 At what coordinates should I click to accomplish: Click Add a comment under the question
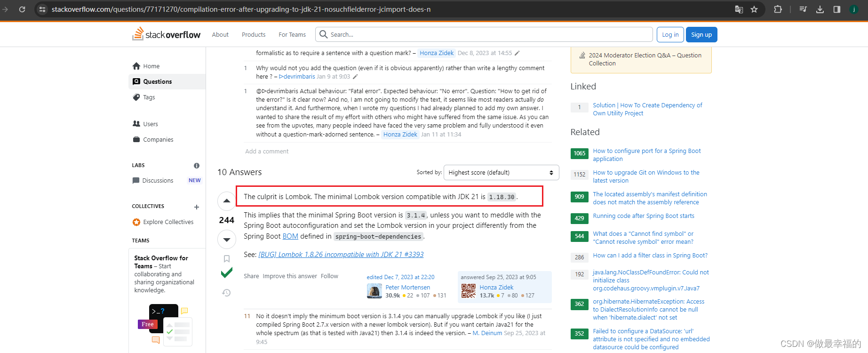[267, 151]
